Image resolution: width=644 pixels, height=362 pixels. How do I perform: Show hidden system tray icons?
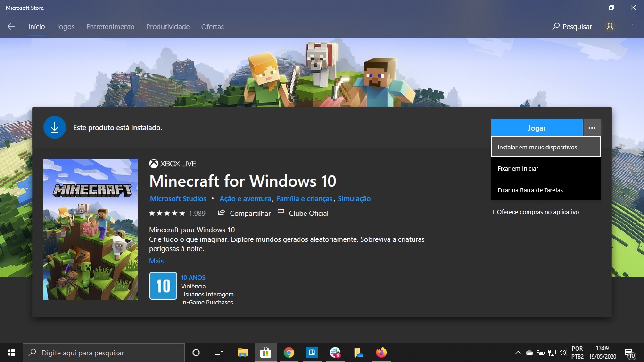click(518, 353)
